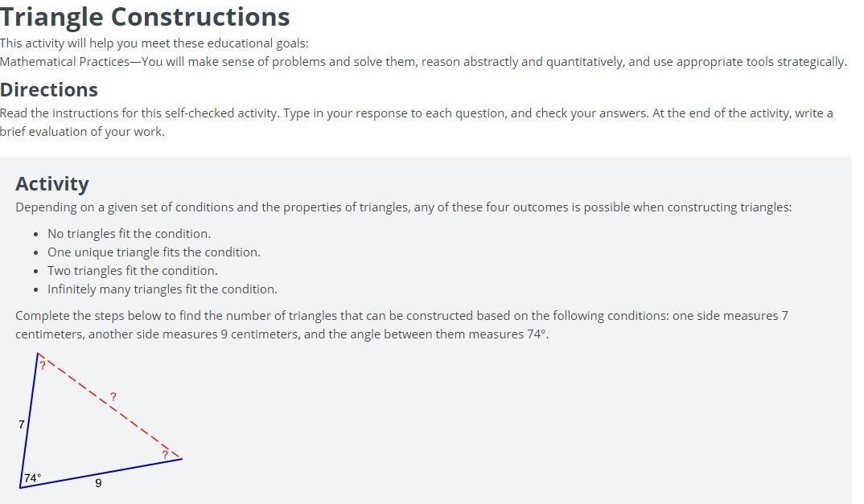Click the side label 7 on the triangle
This screenshot has height=504, width=864.
pyautogui.click(x=22, y=424)
